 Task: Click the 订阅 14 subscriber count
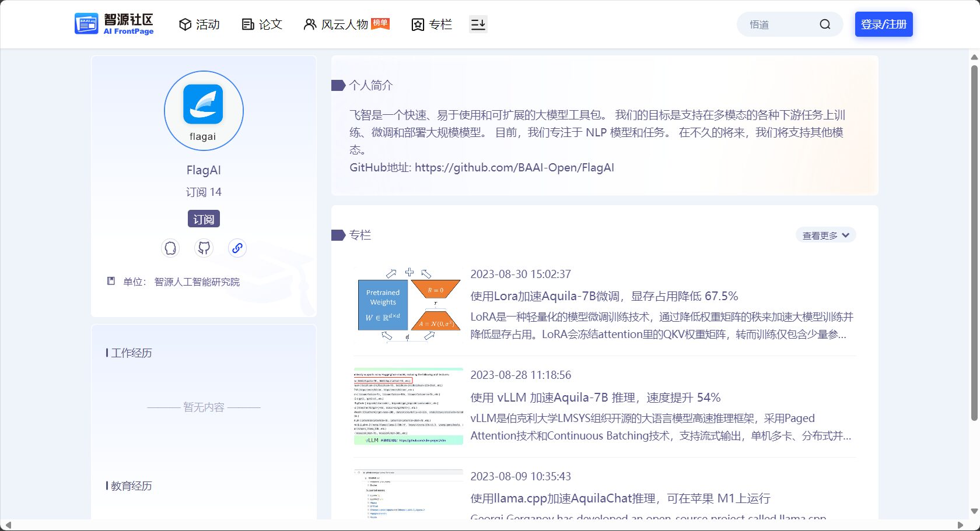(x=204, y=192)
